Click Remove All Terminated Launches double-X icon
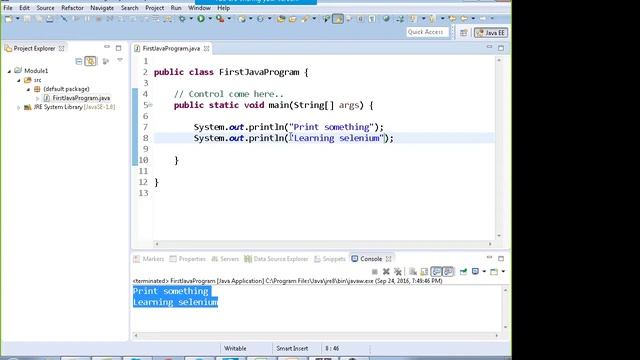Viewport: 640px width, 360px height. click(x=398, y=271)
